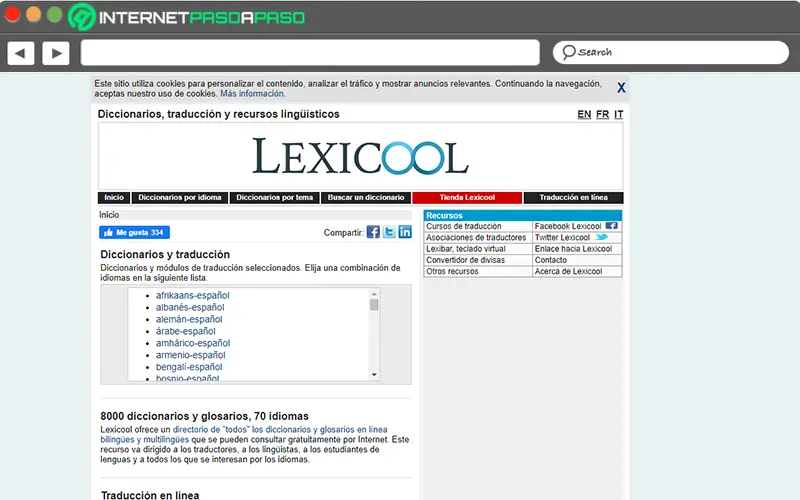Click the language list scroll up arrow
Image resolution: width=800 pixels, height=500 pixels.
(374, 294)
